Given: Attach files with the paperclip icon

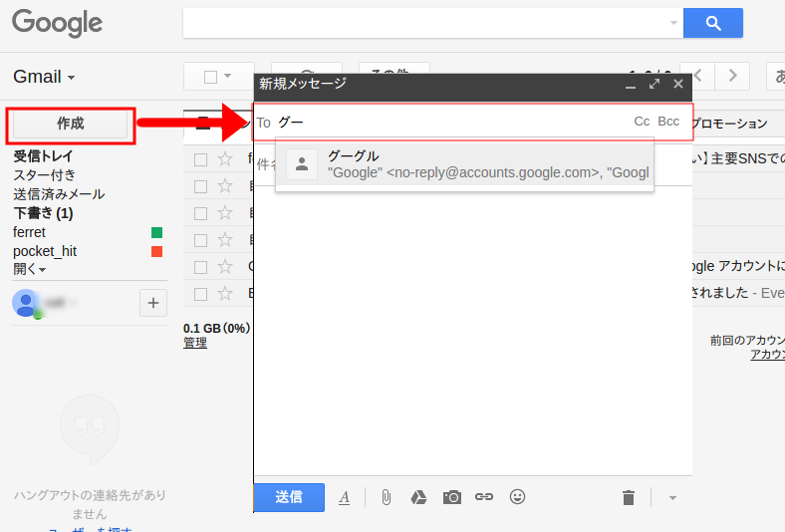Looking at the screenshot, I should click(386, 497).
